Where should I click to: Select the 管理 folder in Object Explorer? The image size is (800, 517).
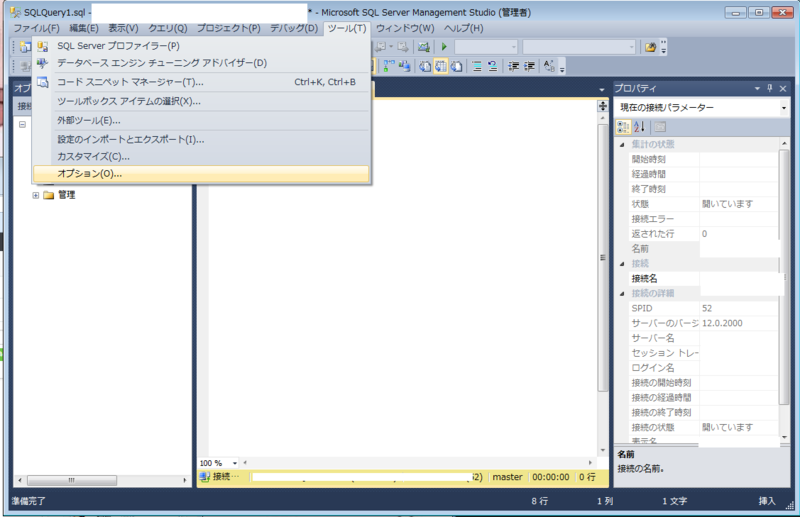click(66, 195)
